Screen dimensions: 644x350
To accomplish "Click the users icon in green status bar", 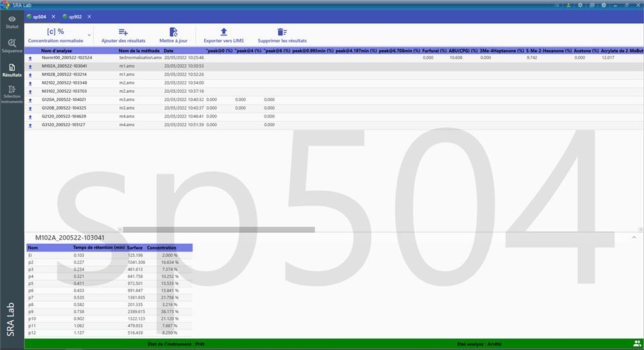I will pos(637,344).
